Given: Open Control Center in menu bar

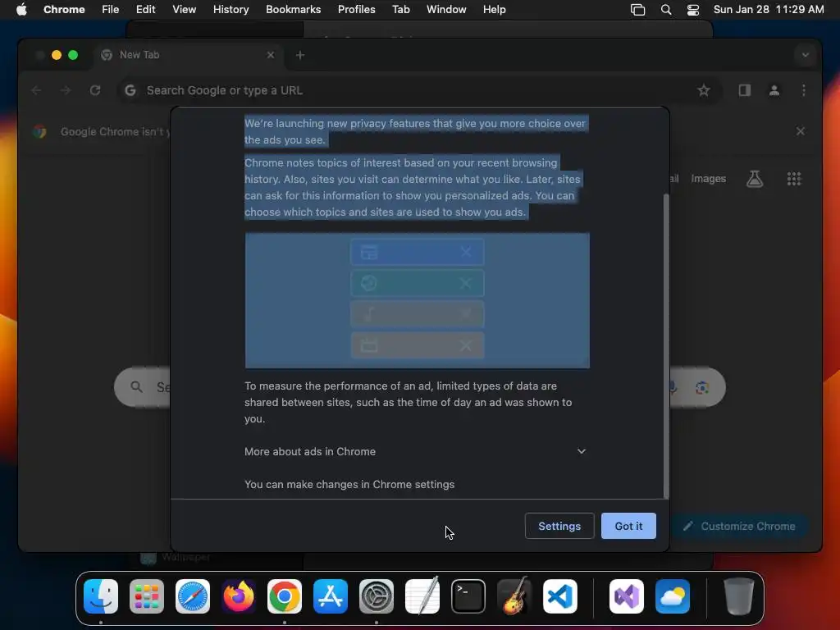Looking at the screenshot, I should (693, 10).
